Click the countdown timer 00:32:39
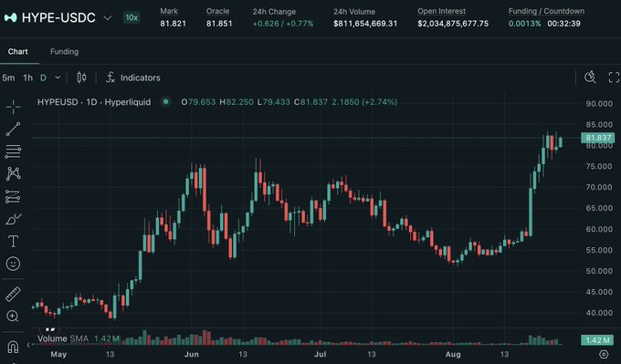The height and width of the screenshot is (364, 621). tap(564, 24)
